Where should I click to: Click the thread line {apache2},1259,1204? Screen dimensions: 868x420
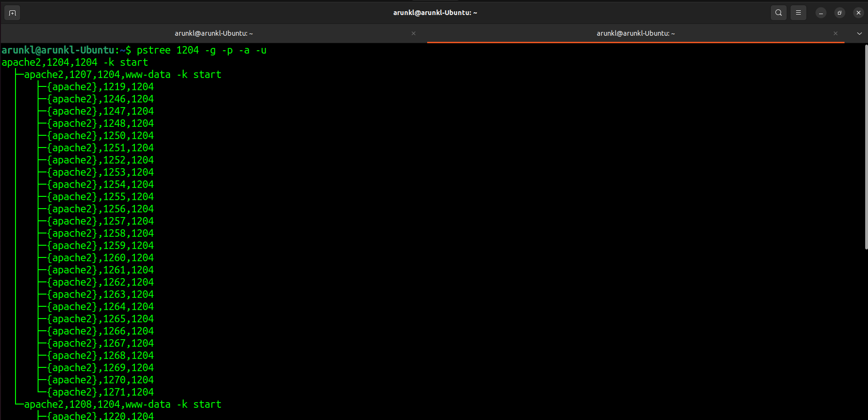coord(100,246)
